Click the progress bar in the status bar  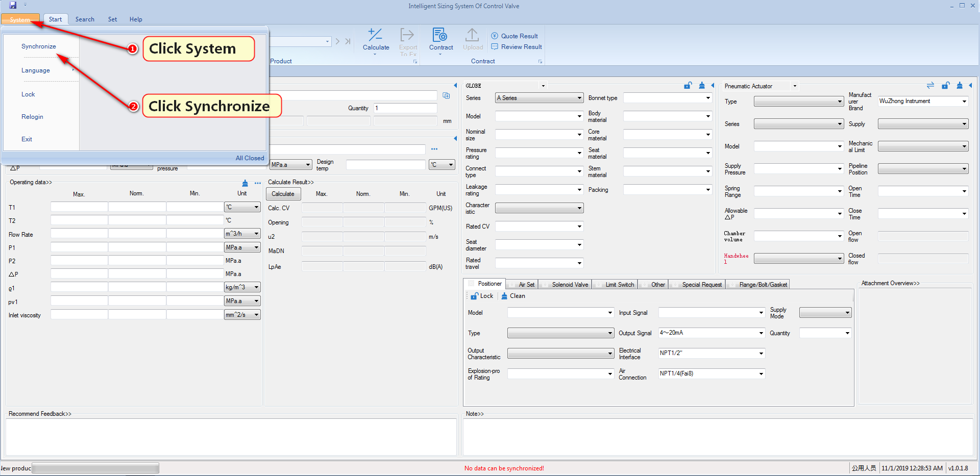(x=95, y=468)
